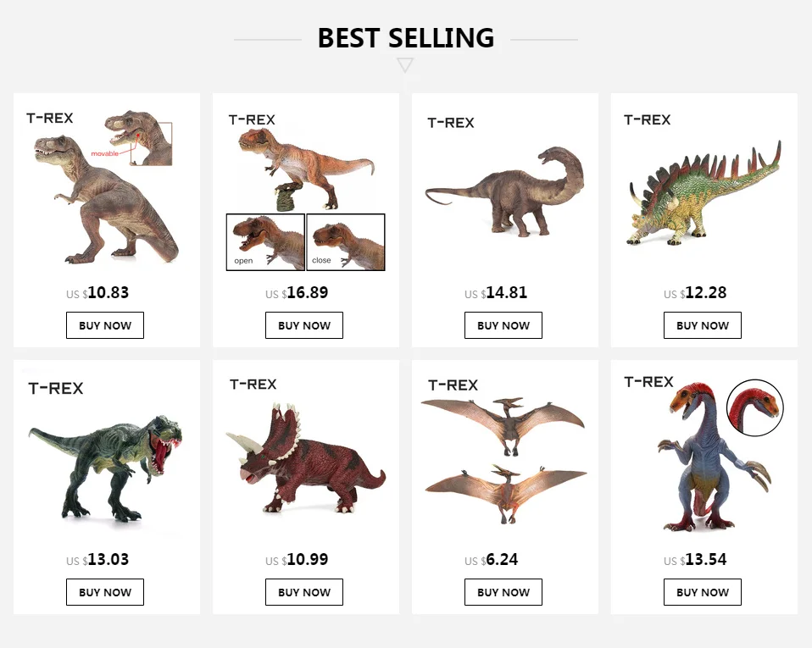
Task: Click Buy Now under the $13.03 price
Action: coord(105,592)
